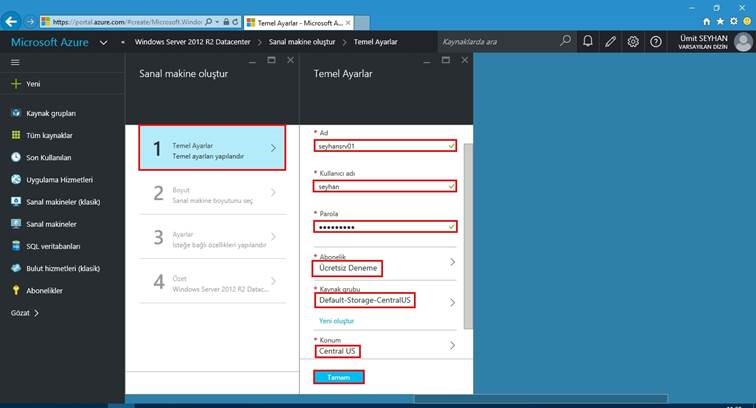Open portal settings gear icon
Screen dimensions: 756x408
pos(633,41)
